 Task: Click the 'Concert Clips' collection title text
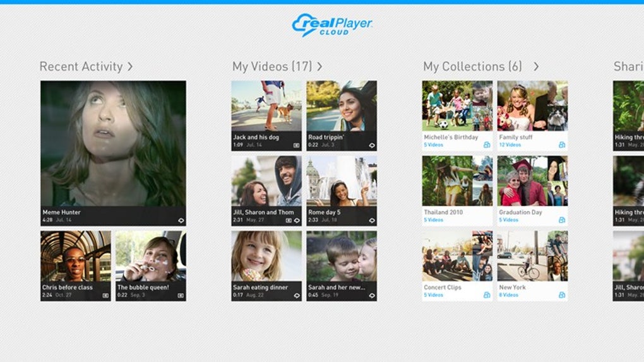[443, 288]
